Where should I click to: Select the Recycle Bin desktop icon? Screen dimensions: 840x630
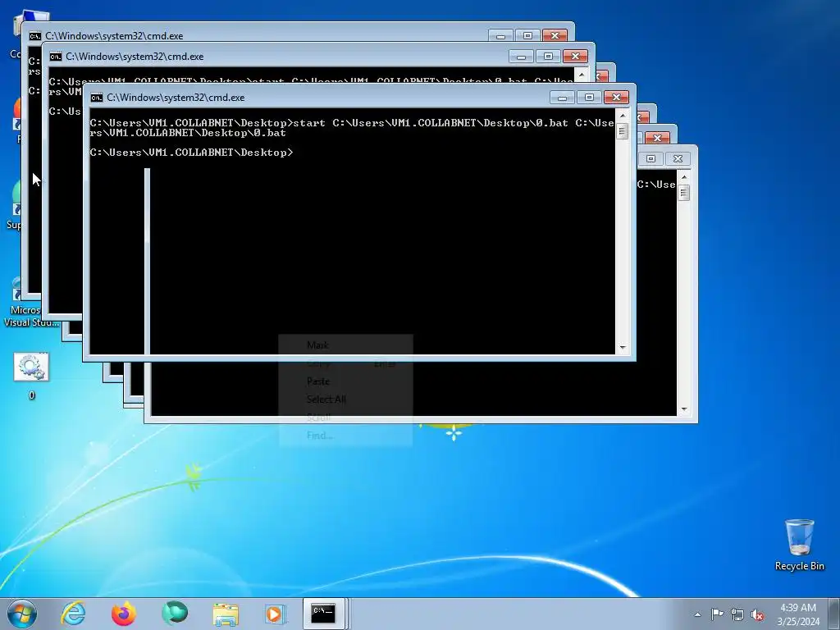pyautogui.click(x=799, y=545)
